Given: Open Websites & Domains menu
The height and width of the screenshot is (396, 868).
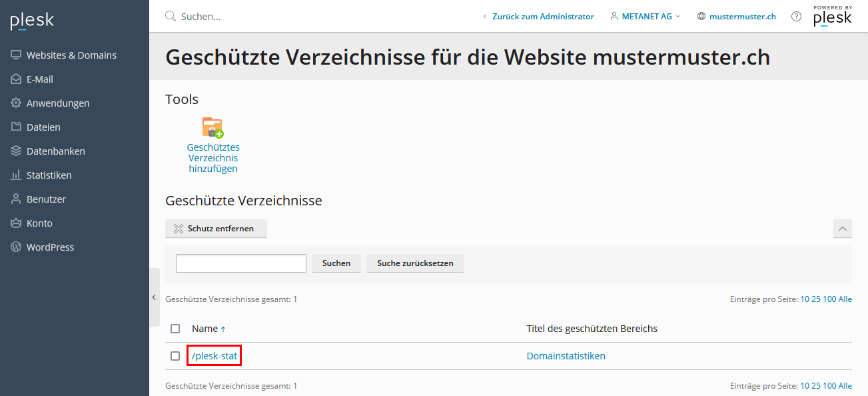Looking at the screenshot, I should click(x=71, y=55).
